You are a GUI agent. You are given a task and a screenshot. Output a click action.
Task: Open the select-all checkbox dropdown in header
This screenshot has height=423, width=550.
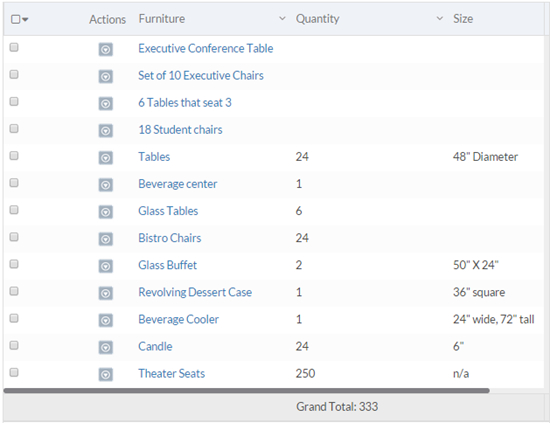(x=25, y=19)
